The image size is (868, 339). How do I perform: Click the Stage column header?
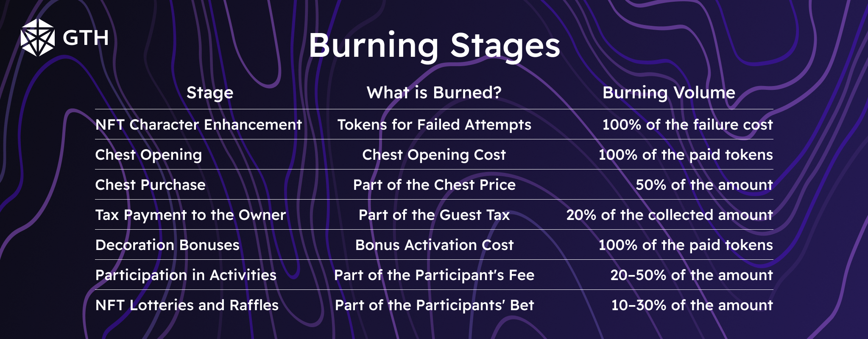tap(210, 93)
